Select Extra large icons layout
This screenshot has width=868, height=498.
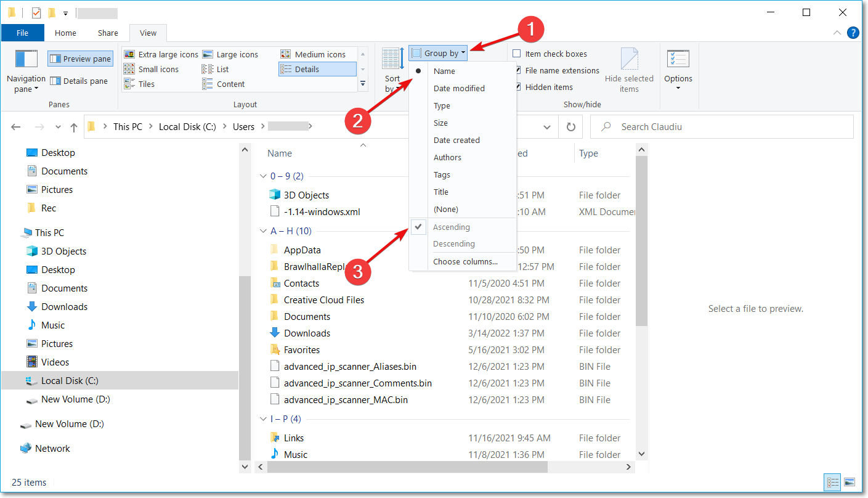161,54
